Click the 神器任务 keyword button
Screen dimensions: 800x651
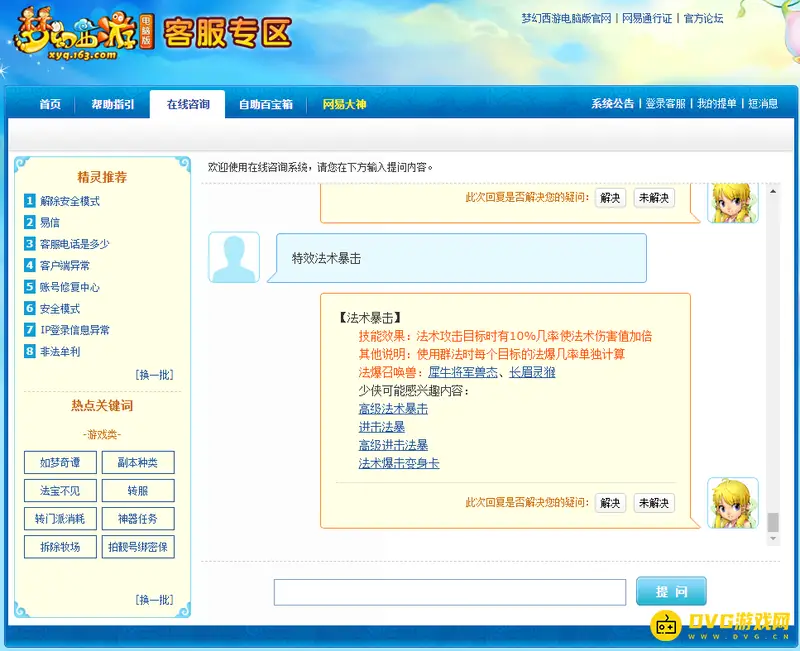coord(138,519)
